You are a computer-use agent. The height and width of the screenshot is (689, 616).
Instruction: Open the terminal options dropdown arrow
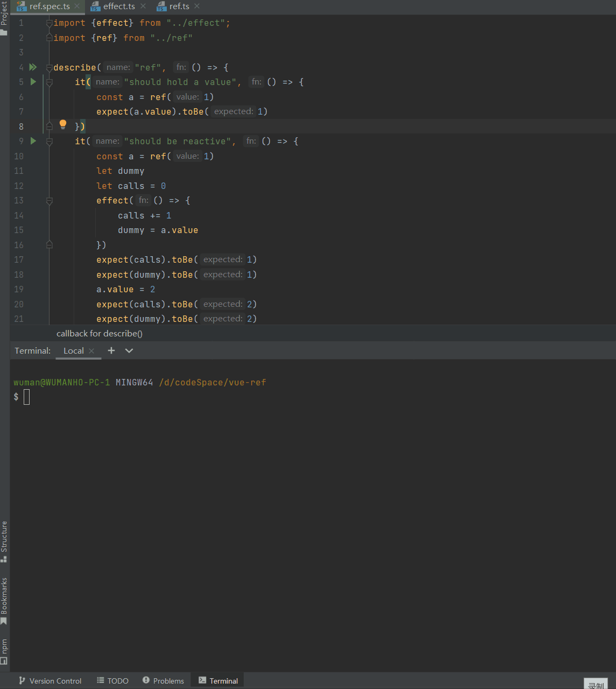coord(129,350)
